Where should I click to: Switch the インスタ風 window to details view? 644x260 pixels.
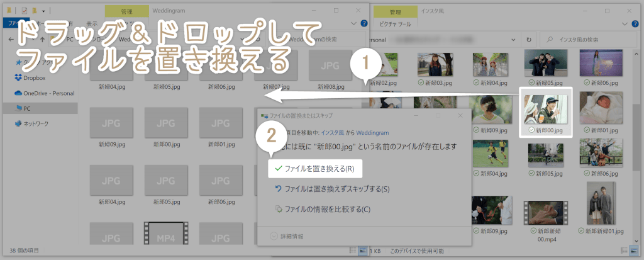click(625, 250)
